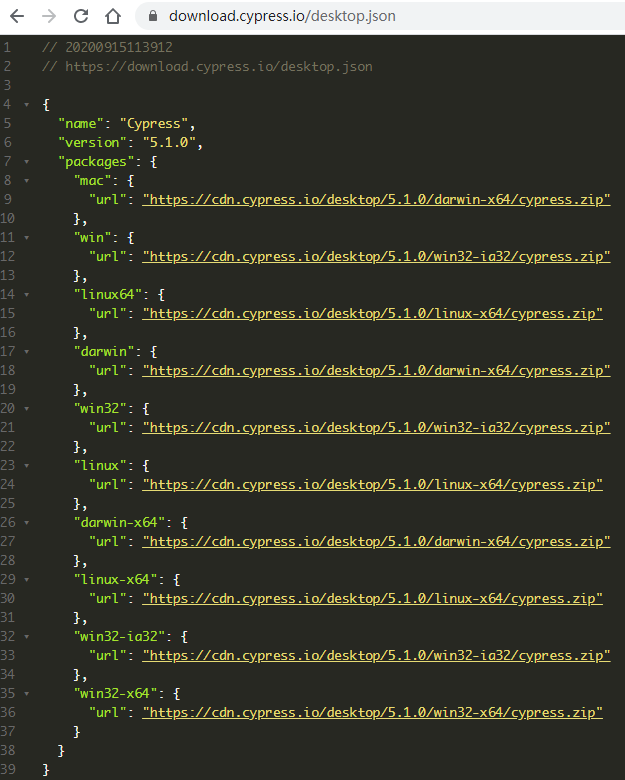The height and width of the screenshot is (780, 625).
Task: Click the "url" key on line 36
Action: (x=107, y=713)
